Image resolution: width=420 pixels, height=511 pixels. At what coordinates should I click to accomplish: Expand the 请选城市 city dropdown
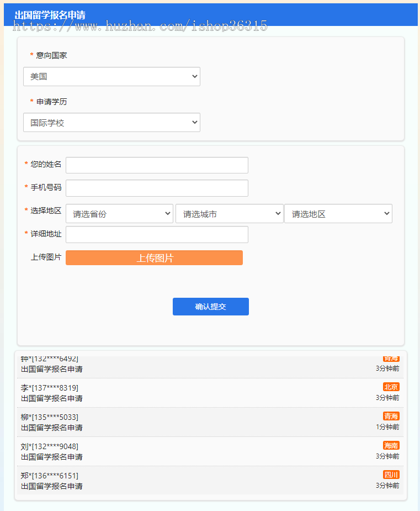coord(230,214)
